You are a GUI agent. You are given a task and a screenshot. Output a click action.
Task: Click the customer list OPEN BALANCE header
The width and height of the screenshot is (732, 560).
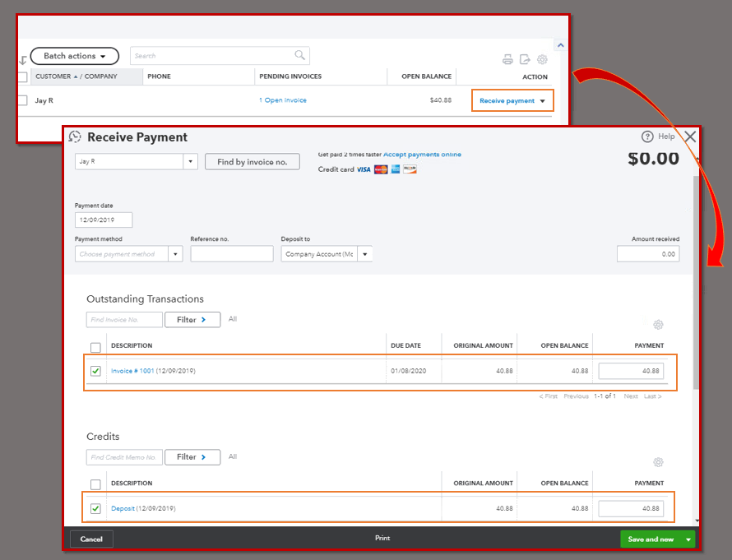427,76
